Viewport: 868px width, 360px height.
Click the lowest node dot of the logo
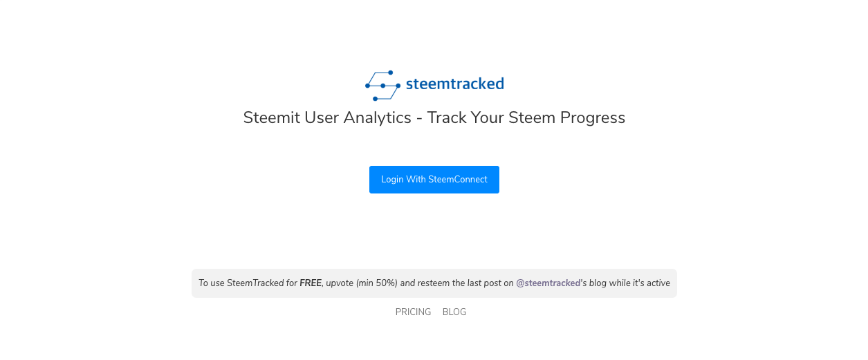point(376,99)
